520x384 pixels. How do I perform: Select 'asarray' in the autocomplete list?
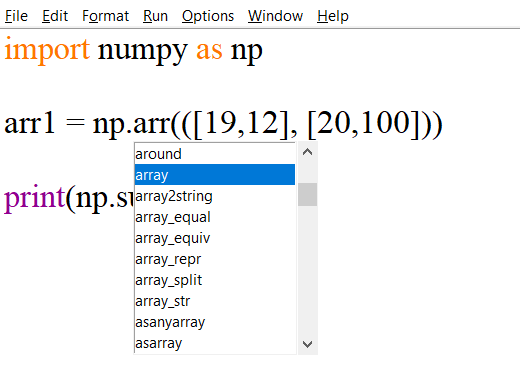215,343
